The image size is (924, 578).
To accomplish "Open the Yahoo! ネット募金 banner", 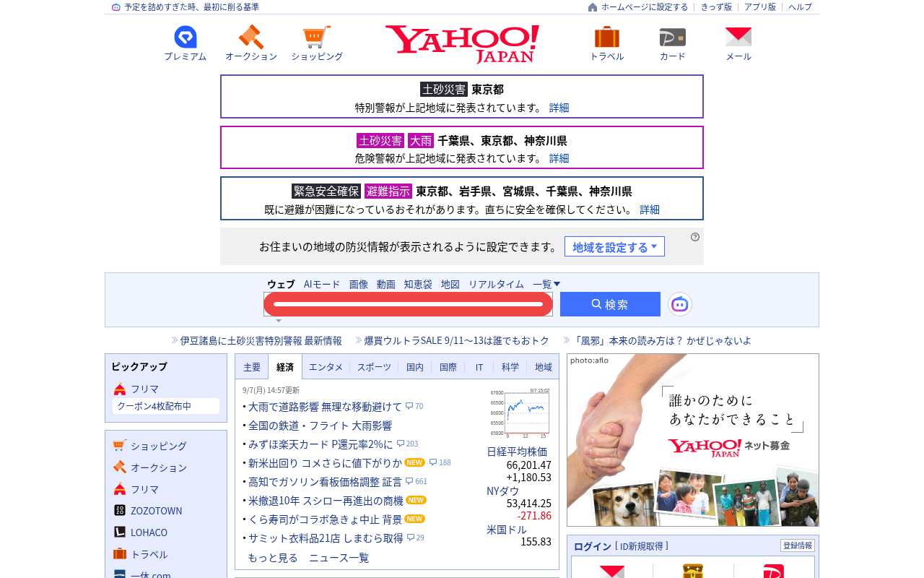I will (x=693, y=440).
